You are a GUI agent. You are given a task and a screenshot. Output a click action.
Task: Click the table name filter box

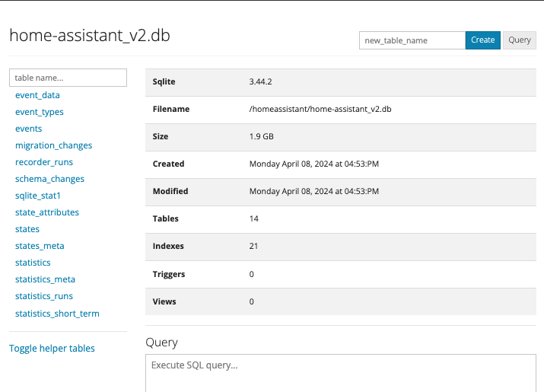click(68, 78)
